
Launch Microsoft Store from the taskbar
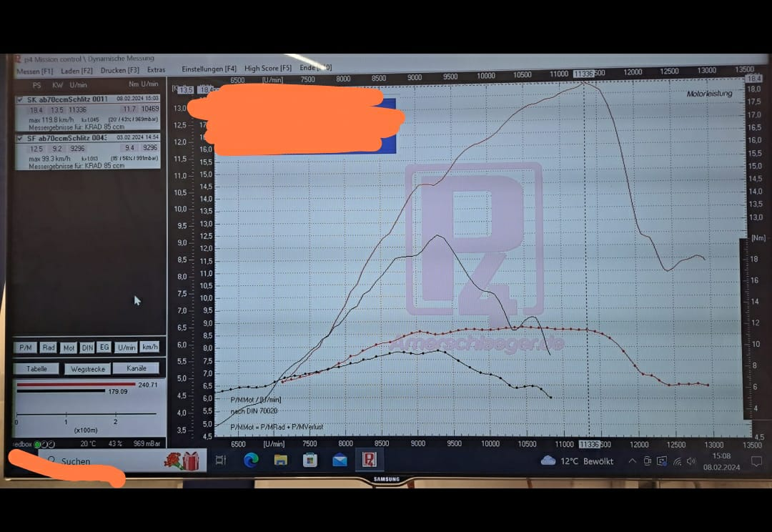coord(310,460)
